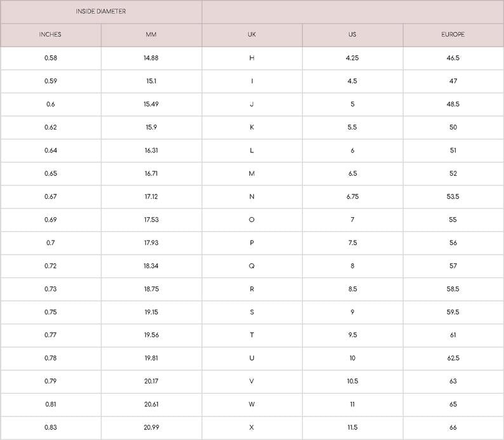Click the INSIDE DIAMETER header cell
Screen dimensions: 504x440
click(x=101, y=11)
